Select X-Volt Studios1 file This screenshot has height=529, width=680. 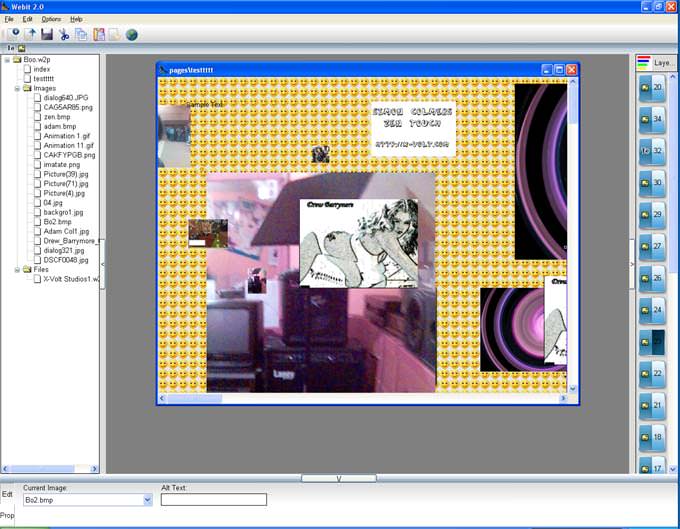click(x=71, y=279)
